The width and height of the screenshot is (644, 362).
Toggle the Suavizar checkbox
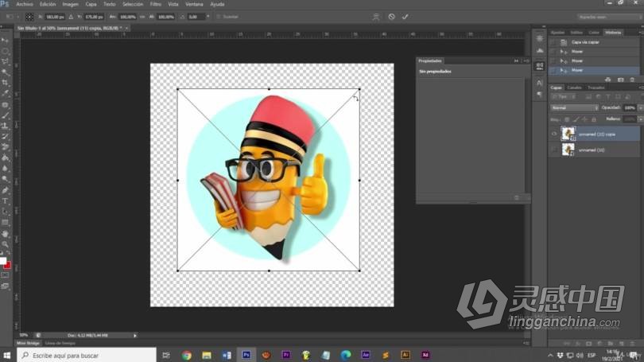pos(219,17)
